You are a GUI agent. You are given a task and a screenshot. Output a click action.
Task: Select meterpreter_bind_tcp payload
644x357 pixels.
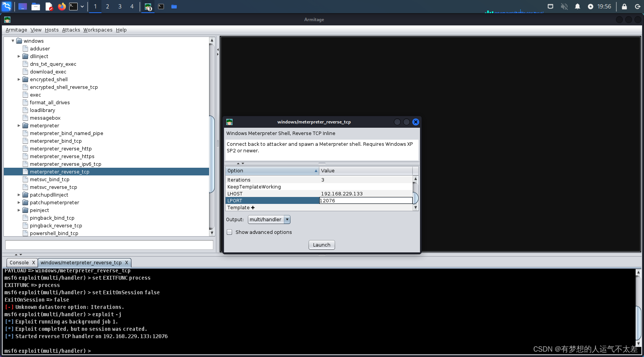click(x=56, y=141)
